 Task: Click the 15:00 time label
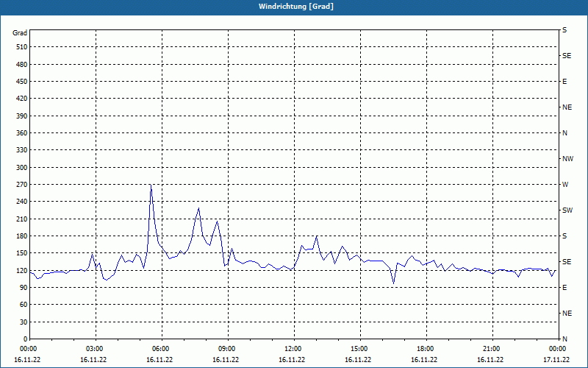[x=358, y=349]
